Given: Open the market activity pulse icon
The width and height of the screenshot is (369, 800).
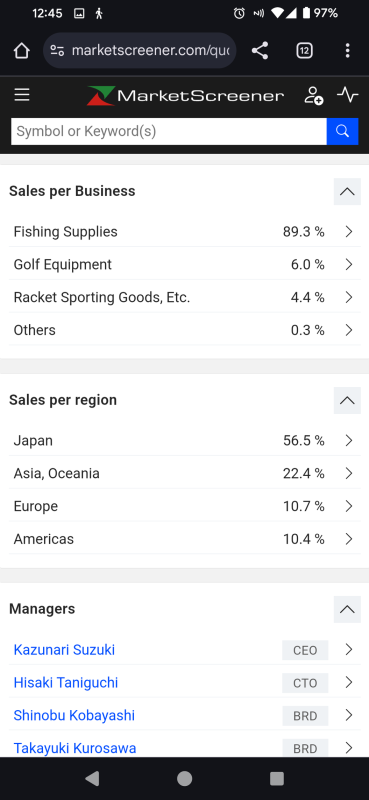Looking at the screenshot, I should point(348,95).
